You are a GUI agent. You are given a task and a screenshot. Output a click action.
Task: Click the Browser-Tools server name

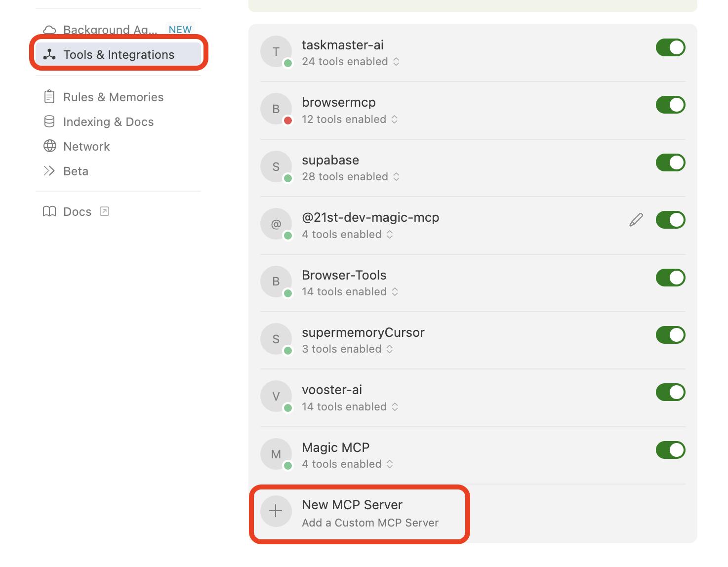tap(344, 275)
